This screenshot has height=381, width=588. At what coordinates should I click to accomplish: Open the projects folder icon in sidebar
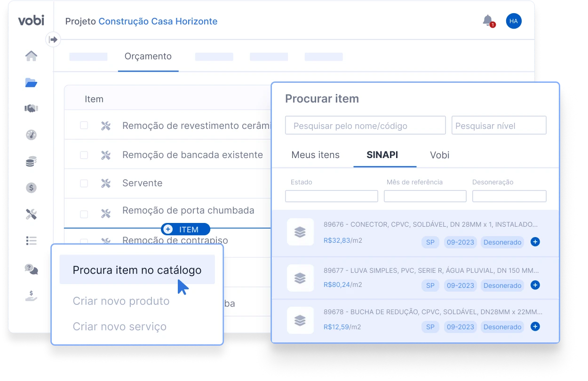pyautogui.click(x=31, y=83)
